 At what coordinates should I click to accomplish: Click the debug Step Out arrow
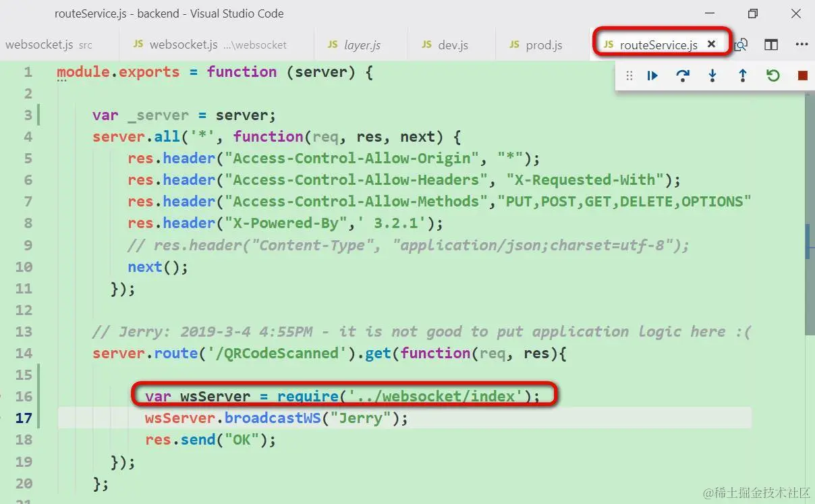743,76
